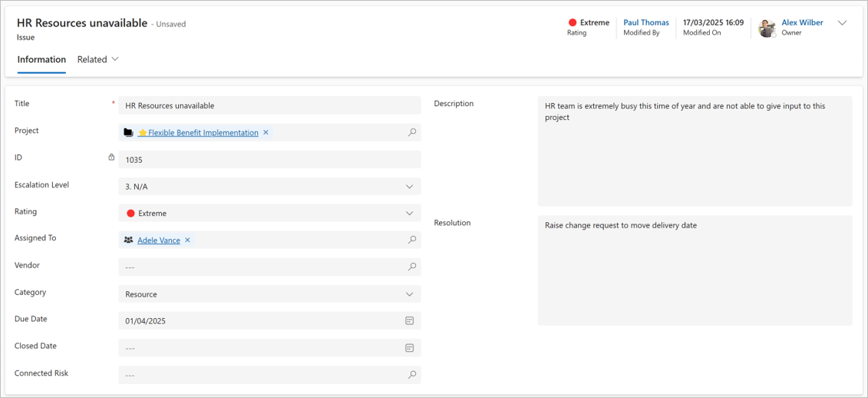The image size is (868, 398).
Task: Open the Rating dropdown arrow
Action: 409,214
